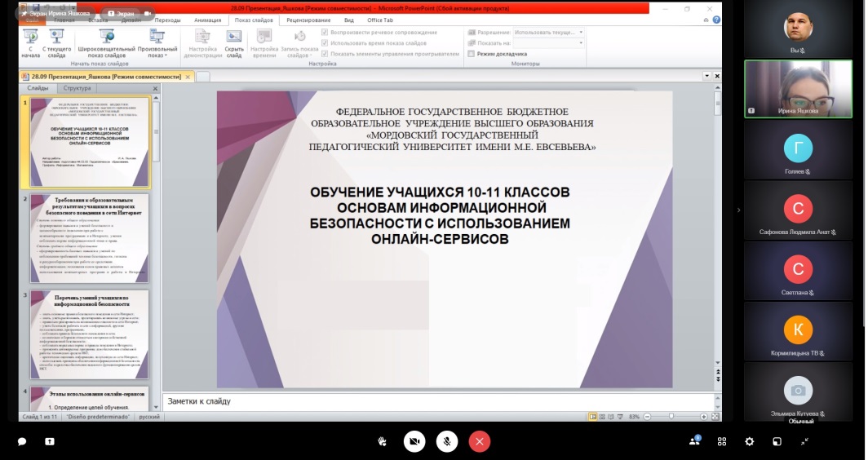Toggle 'Использовать время показа слайдов' checkbox
Viewport: 868px width, 460px height.
[x=325, y=43]
